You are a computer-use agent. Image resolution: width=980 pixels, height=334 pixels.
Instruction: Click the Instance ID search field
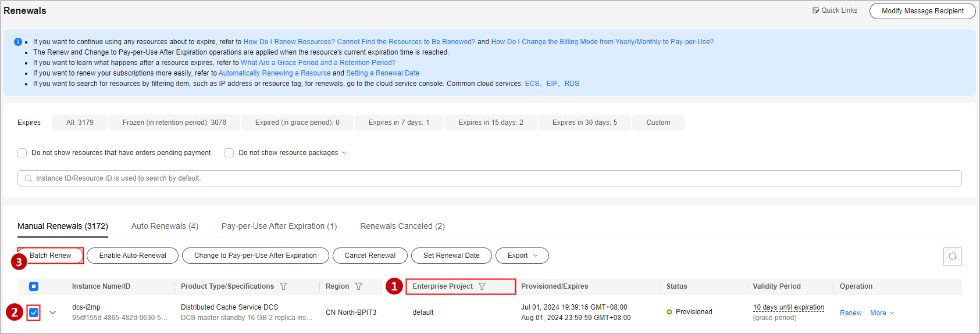click(489, 178)
